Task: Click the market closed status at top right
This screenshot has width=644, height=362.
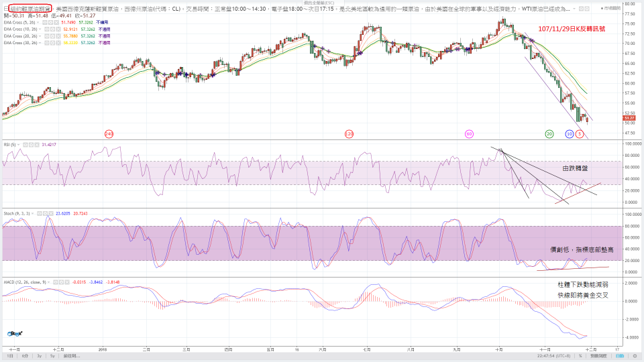Action: 629,8
